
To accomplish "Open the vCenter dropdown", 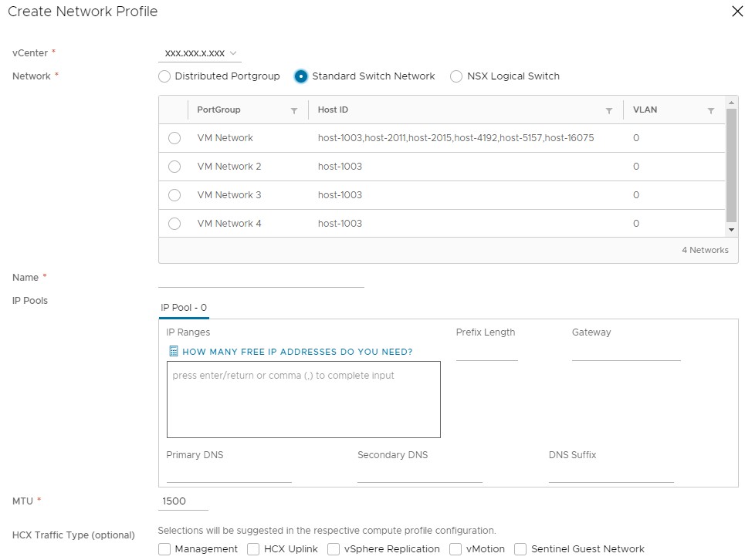I will point(200,53).
